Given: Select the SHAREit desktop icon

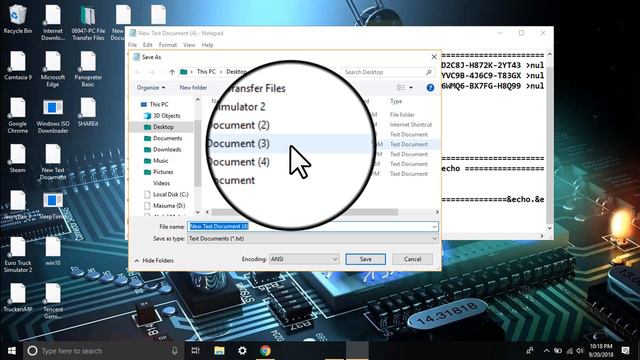Looking at the screenshot, I should click(x=88, y=112).
